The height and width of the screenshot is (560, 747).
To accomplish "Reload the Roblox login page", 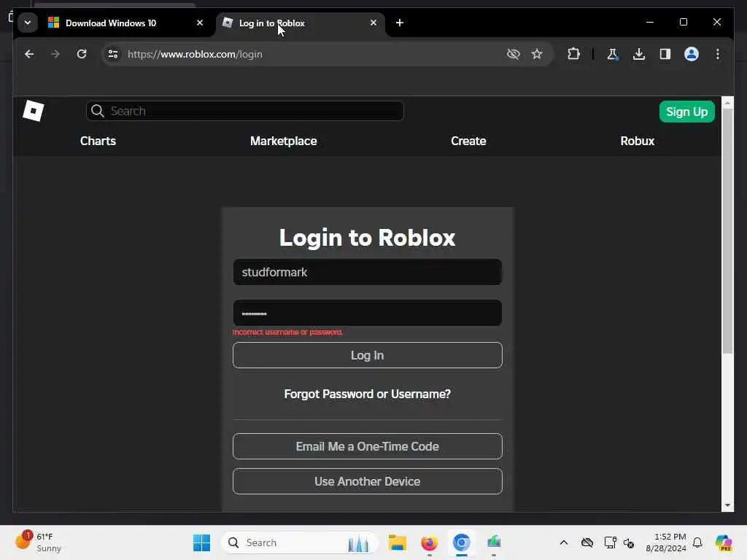I will point(82,54).
